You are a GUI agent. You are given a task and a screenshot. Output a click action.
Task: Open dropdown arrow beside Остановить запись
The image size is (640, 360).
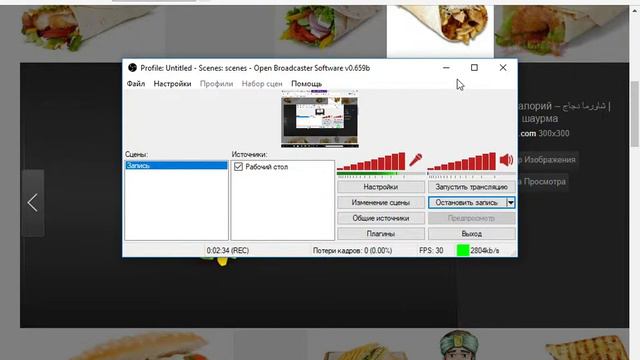click(x=511, y=202)
